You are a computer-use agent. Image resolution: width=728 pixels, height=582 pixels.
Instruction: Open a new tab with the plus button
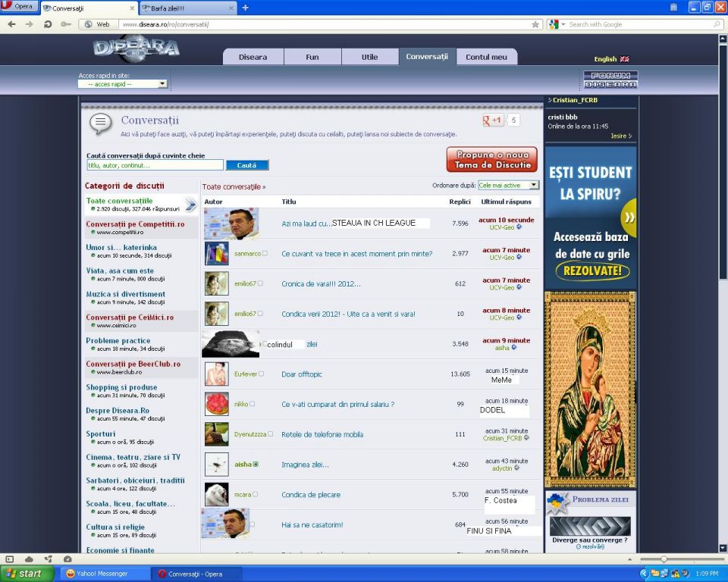[x=245, y=8]
